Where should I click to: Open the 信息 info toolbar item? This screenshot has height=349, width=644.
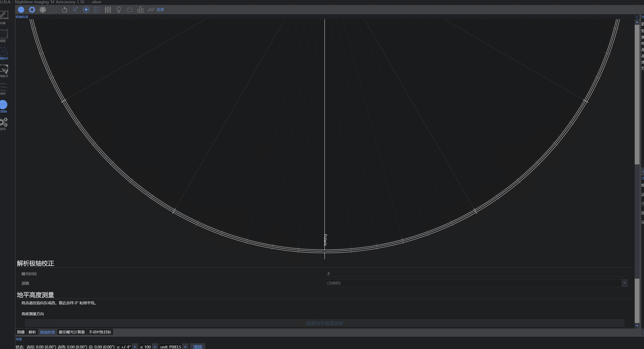click(x=160, y=10)
